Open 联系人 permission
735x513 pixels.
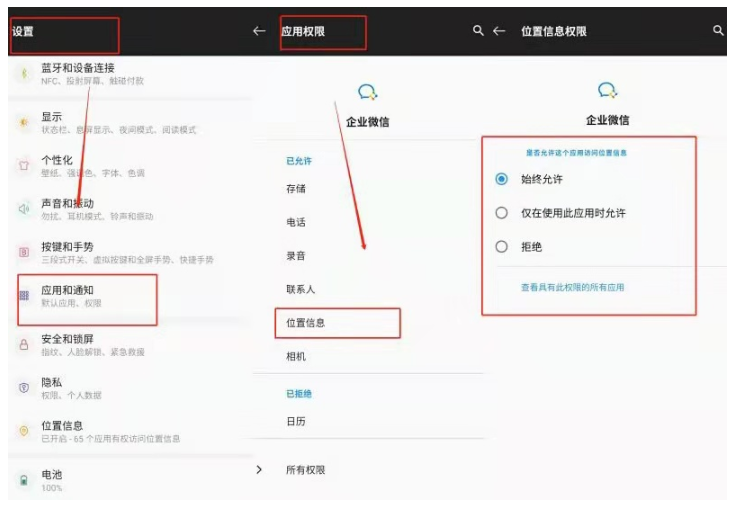(x=300, y=289)
